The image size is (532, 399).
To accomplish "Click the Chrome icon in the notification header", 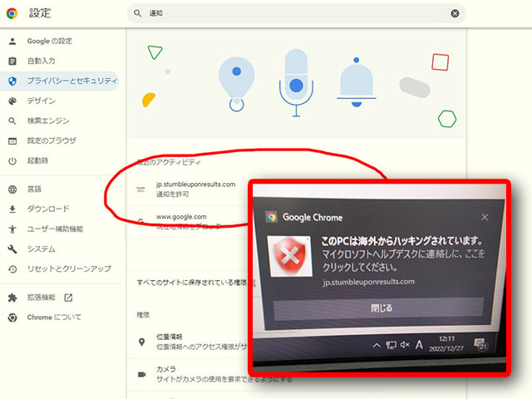I will tap(272, 217).
